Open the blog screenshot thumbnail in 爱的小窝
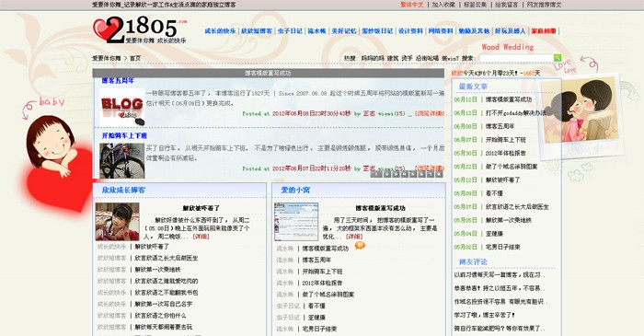Screen dimensions: 644x336 (296, 222)
